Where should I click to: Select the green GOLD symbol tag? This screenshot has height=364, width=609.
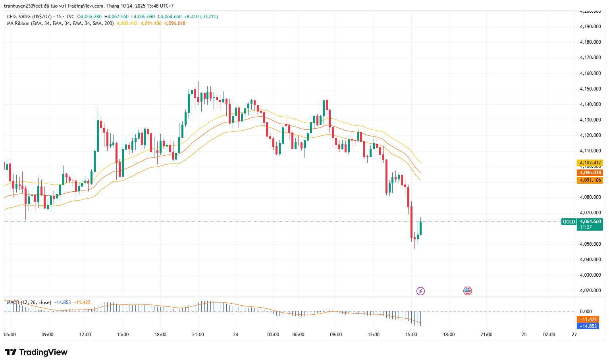[x=569, y=222]
